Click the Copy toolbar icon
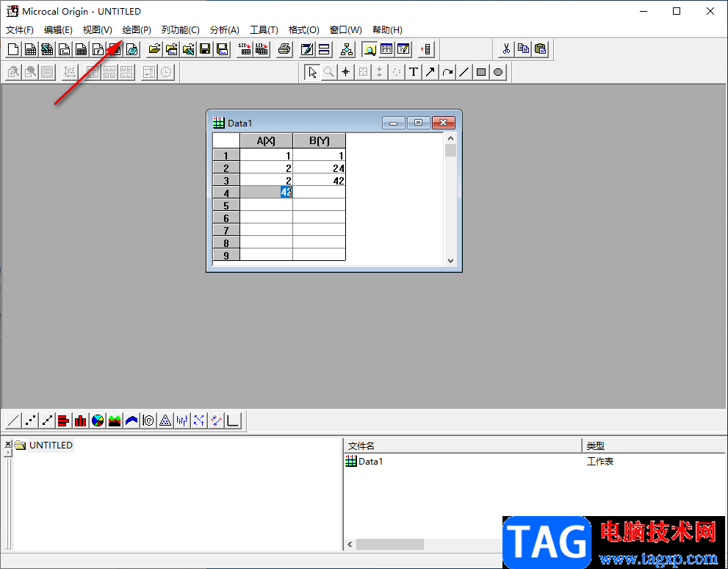 pos(523,49)
